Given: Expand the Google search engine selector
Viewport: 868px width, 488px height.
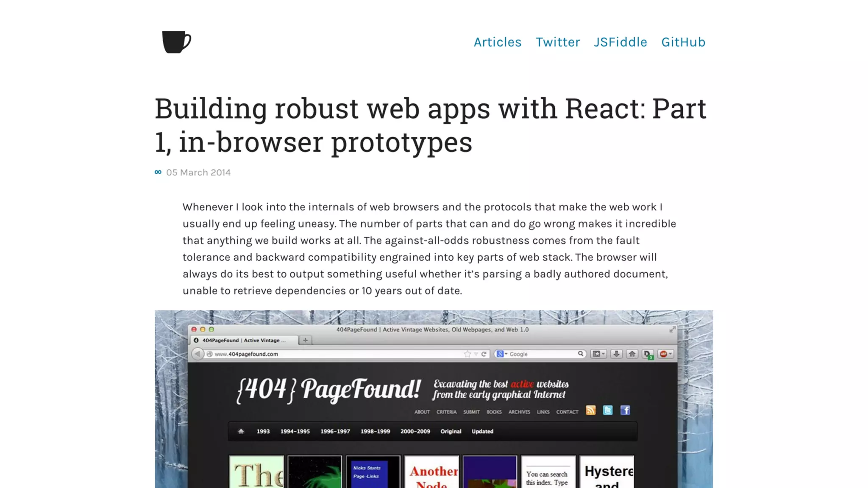Looking at the screenshot, I should coord(502,354).
